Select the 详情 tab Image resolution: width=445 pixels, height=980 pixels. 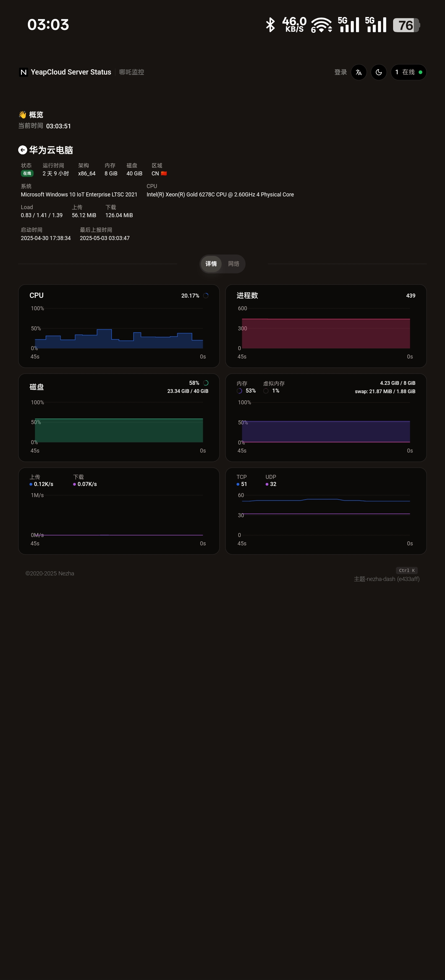211,264
